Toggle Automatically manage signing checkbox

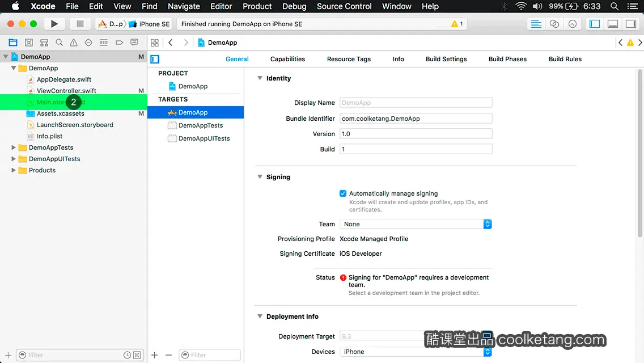point(343,193)
